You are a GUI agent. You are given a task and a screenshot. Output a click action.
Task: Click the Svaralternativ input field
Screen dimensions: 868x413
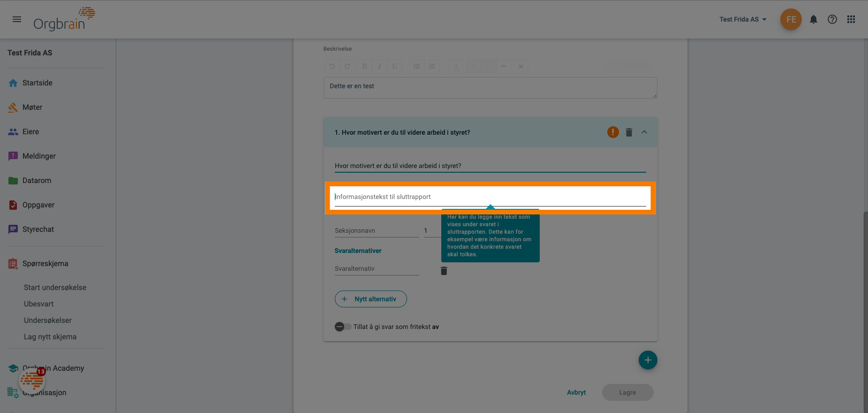pos(377,269)
